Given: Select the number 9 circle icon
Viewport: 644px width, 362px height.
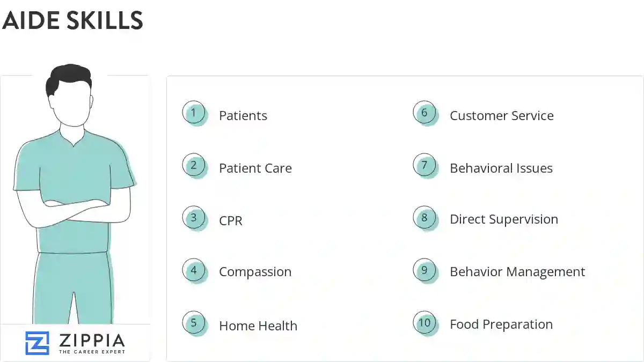Looking at the screenshot, I should point(425,270).
